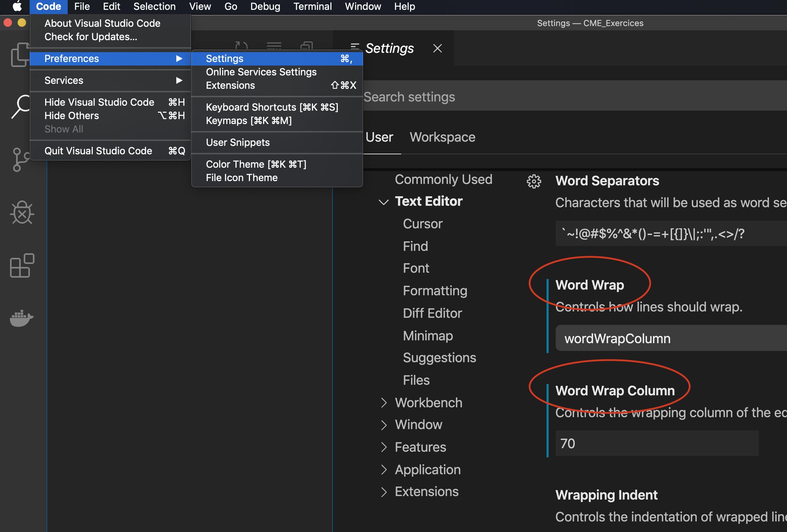This screenshot has height=532, width=787.
Task: Click the Wrapping Indent setting title
Action: [606, 495]
